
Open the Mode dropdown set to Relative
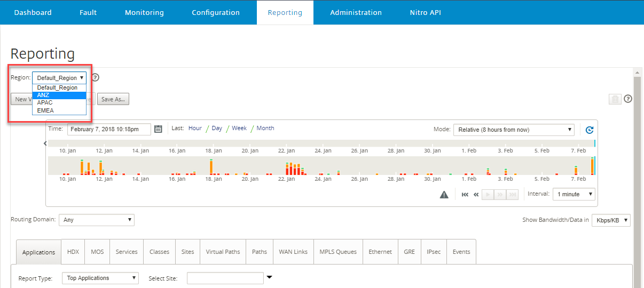click(x=514, y=130)
